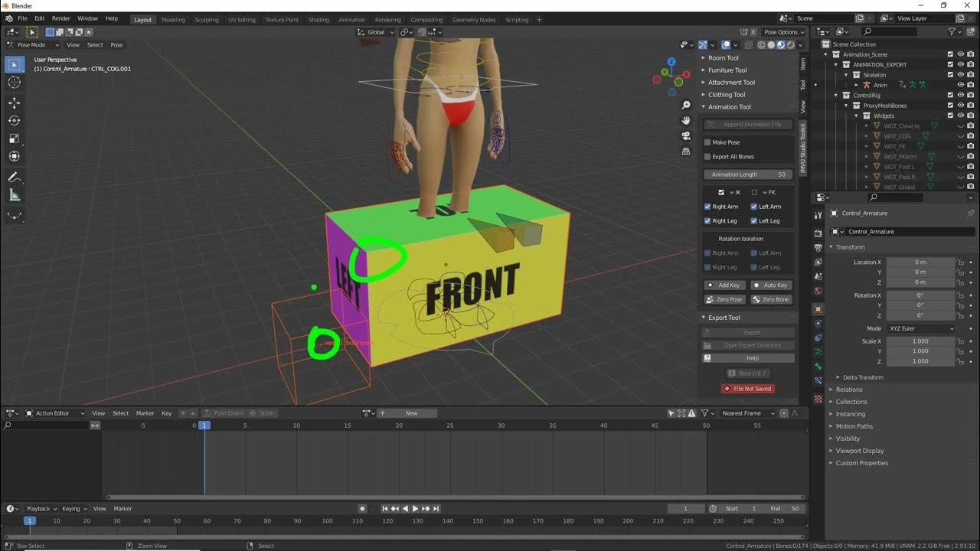This screenshot has width=980, height=551.
Task: Expand the Room Tool panel
Action: click(723, 58)
